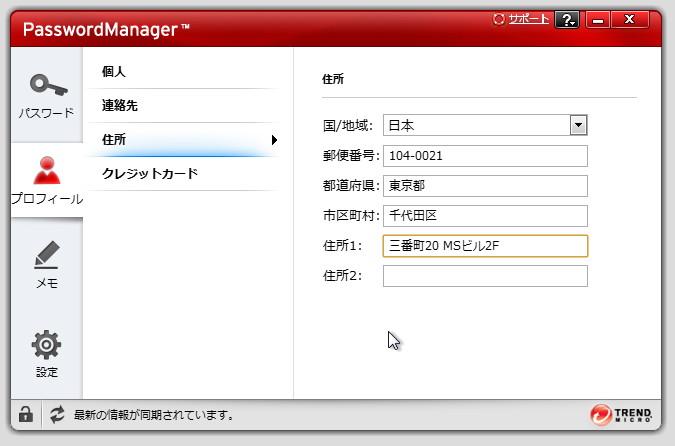Minimize the PasswordManager window
Image resolution: width=675 pixels, height=446 pixels.
[x=598, y=19]
